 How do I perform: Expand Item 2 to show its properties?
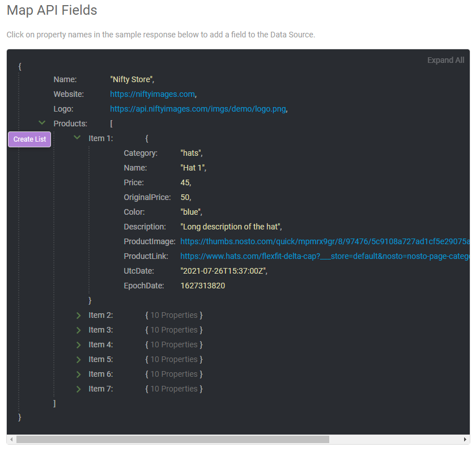79,314
